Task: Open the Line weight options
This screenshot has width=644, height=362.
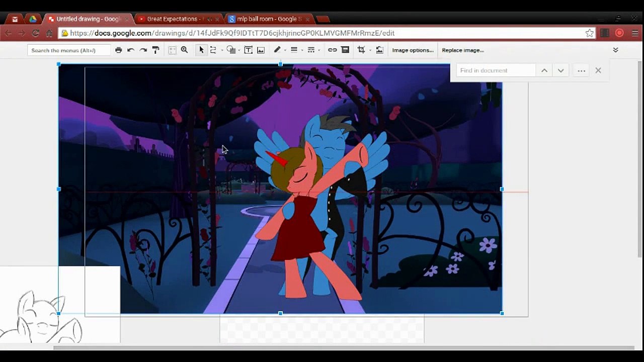Action: [x=294, y=50]
